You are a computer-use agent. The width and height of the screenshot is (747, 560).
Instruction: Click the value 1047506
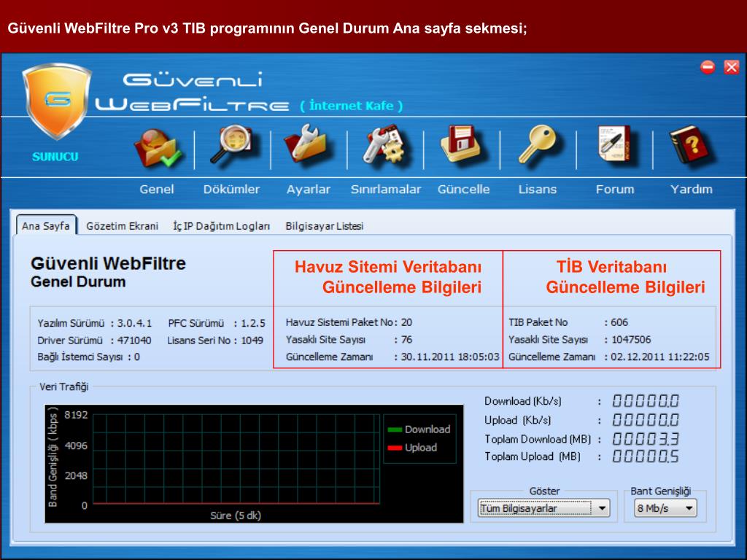pos(631,340)
